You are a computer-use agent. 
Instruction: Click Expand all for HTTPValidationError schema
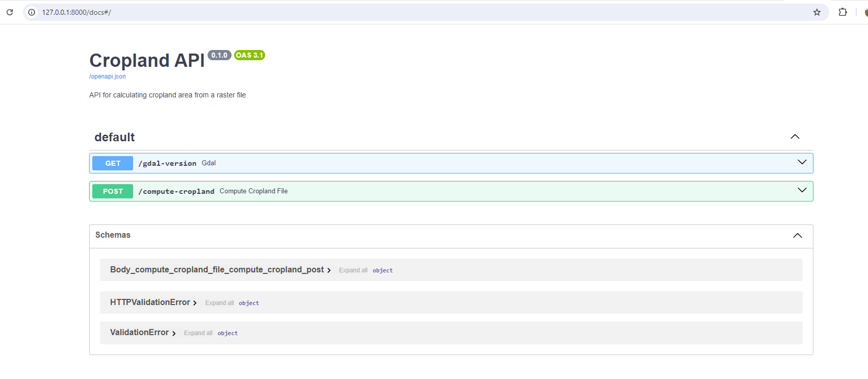220,303
